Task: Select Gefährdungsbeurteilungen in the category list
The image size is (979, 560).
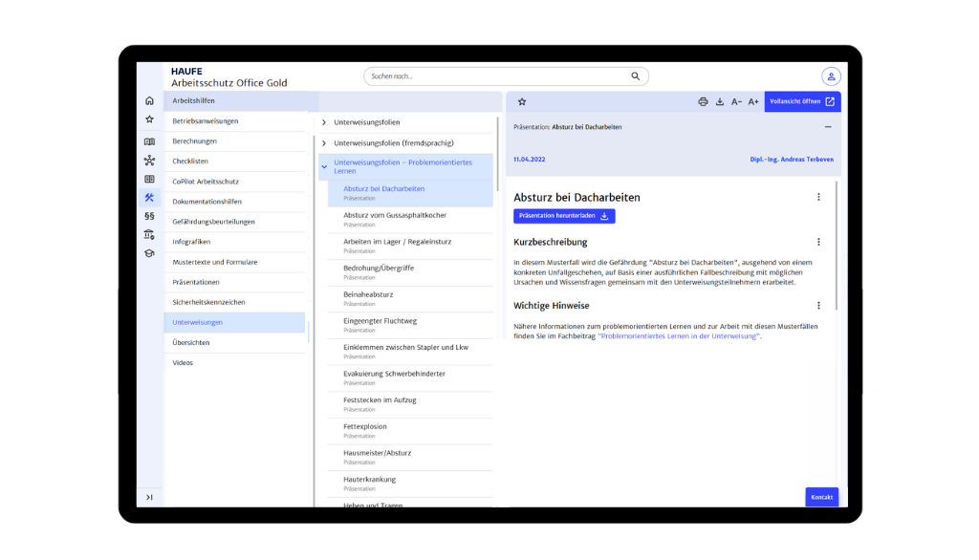Action: (213, 222)
